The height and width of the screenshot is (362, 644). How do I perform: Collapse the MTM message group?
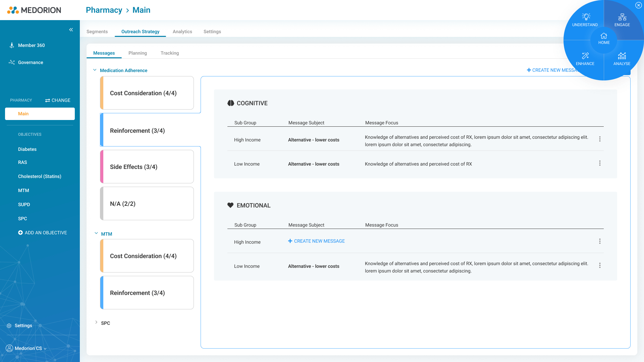click(96, 233)
